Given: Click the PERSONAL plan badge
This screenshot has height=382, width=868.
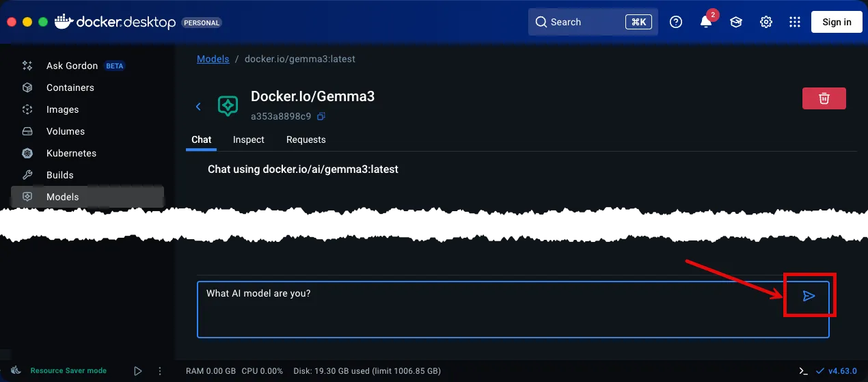Looking at the screenshot, I should tap(202, 23).
